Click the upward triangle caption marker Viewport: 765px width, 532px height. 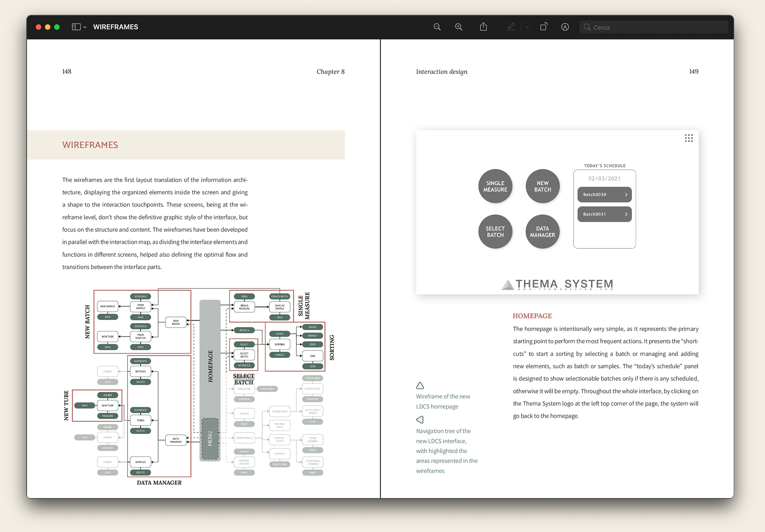420,385
